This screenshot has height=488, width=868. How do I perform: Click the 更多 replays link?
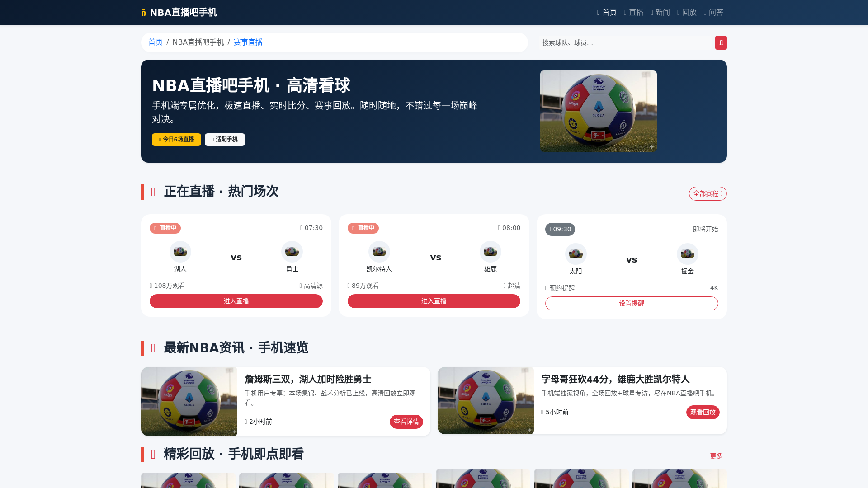click(718, 456)
